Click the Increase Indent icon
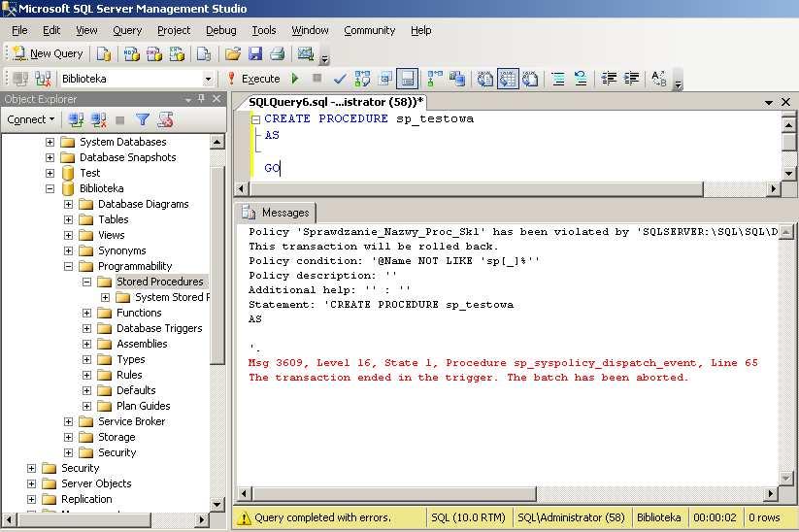The image size is (799, 532). pos(632,79)
